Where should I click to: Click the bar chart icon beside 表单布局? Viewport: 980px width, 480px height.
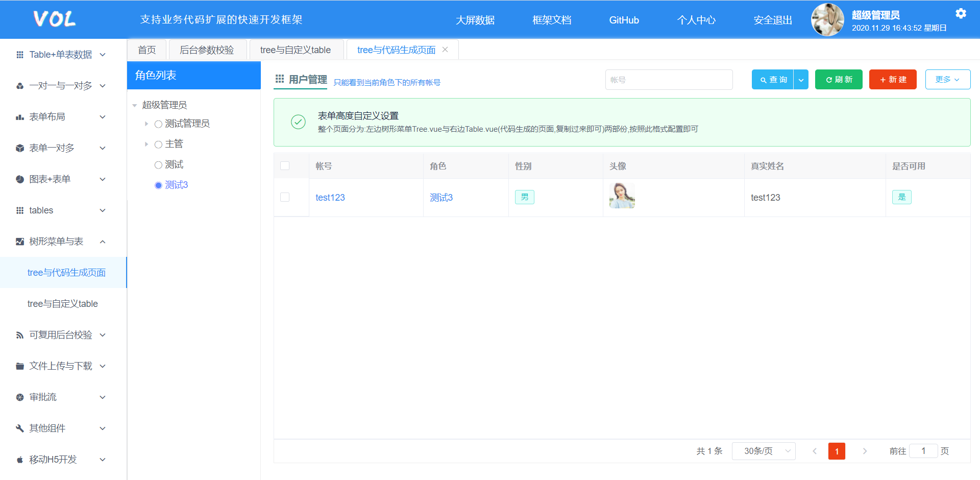[x=20, y=117]
